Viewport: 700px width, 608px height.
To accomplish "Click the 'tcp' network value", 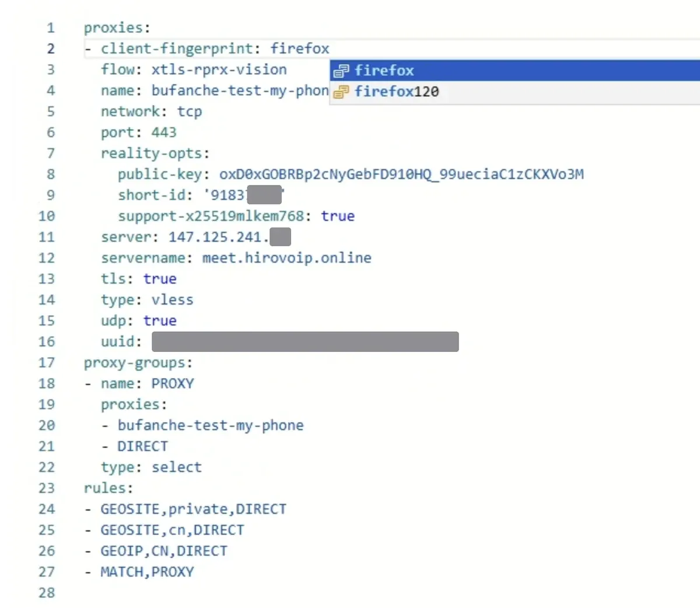I will coord(190,111).
